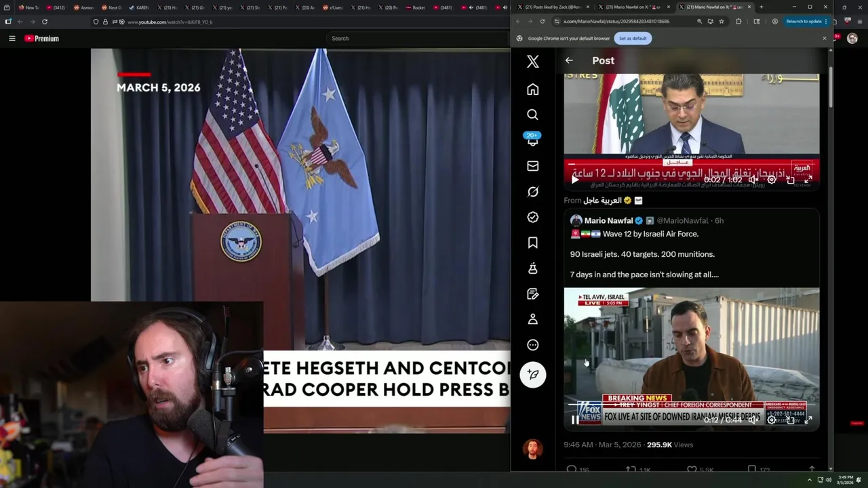Open the taskbar volume speaker icon

point(829,480)
